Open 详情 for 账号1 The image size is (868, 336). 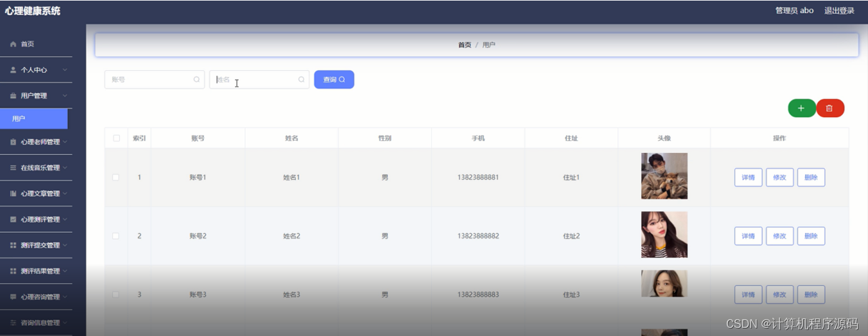[748, 177]
